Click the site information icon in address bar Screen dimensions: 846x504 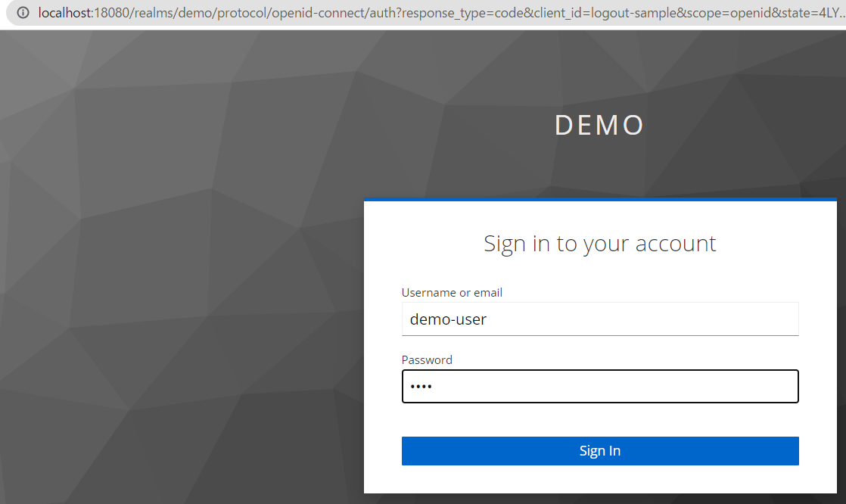pyautogui.click(x=23, y=12)
